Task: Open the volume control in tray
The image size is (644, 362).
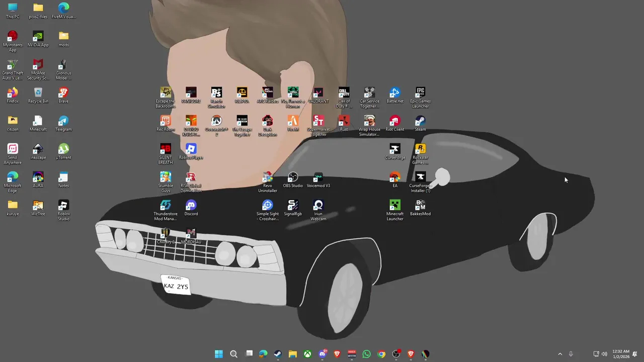Action: coord(604,354)
